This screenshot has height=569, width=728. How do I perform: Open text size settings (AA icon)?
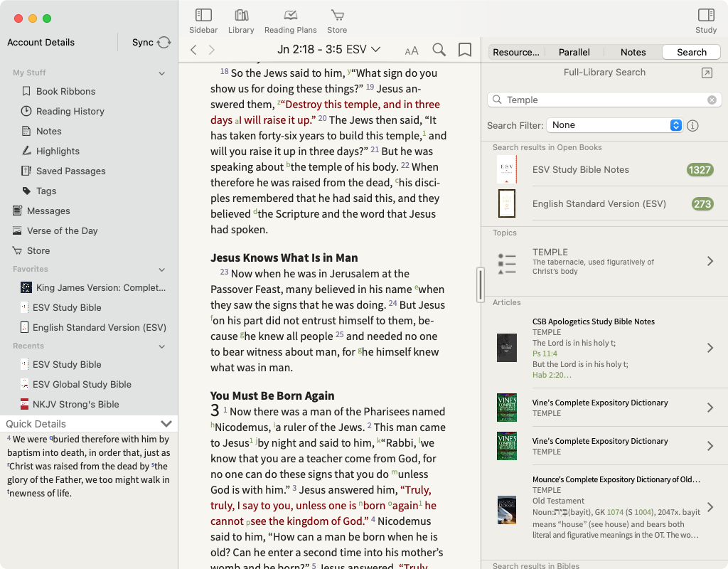[x=412, y=50]
